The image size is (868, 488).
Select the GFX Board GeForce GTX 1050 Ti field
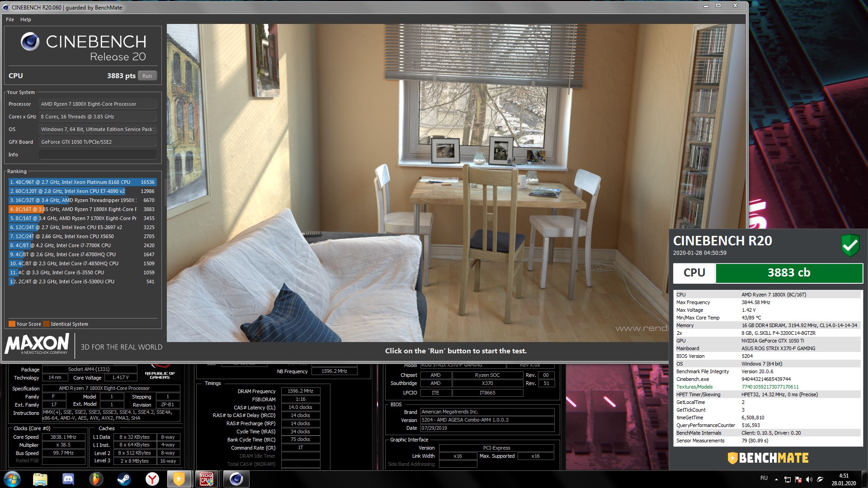pyautogui.click(x=98, y=142)
